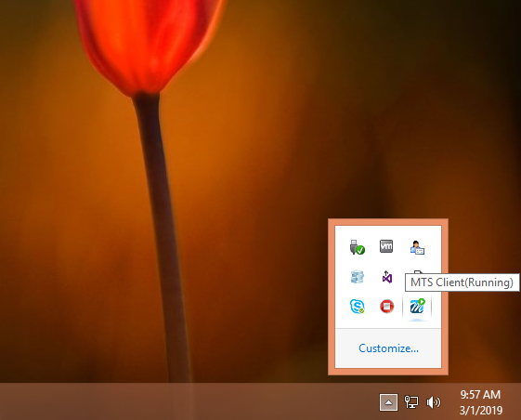Viewport: 521px width, 420px height.
Task: Collapse the hidden icons arrow on taskbar
Action: [388, 402]
